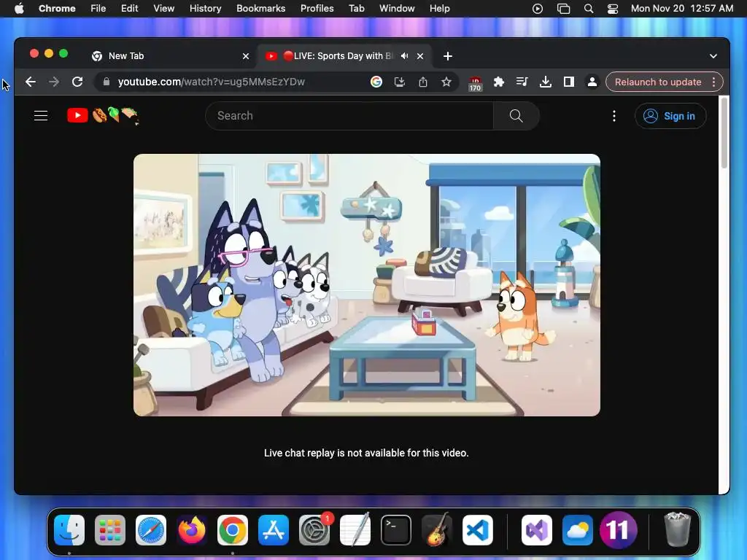The height and width of the screenshot is (560, 747).
Task: Open Trash from the Dock
Action: pyautogui.click(x=677, y=530)
